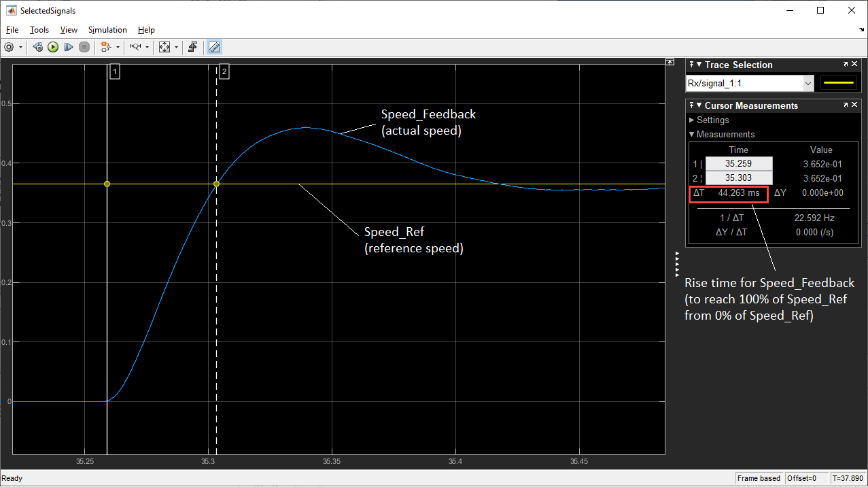Click the yellow trace color swatch
This screenshot has height=487, width=868.
(x=839, y=83)
